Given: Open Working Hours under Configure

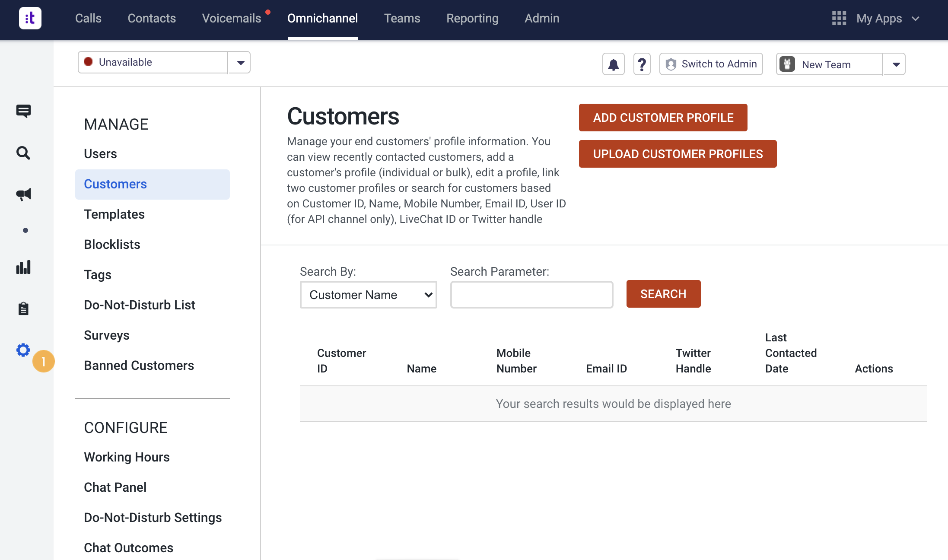Looking at the screenshot, I should tap(127, 457).
